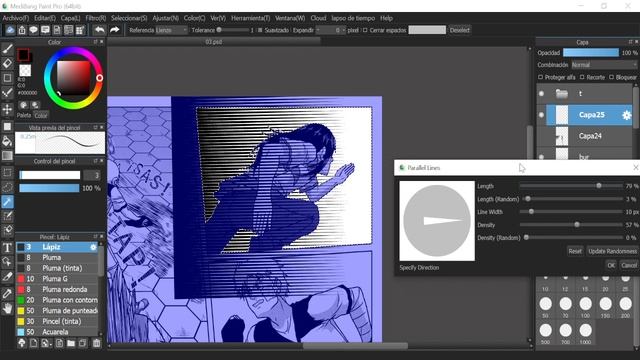Click Cancel in Parallel Lines dialog
640x360 pixels.
coord(629,265)
